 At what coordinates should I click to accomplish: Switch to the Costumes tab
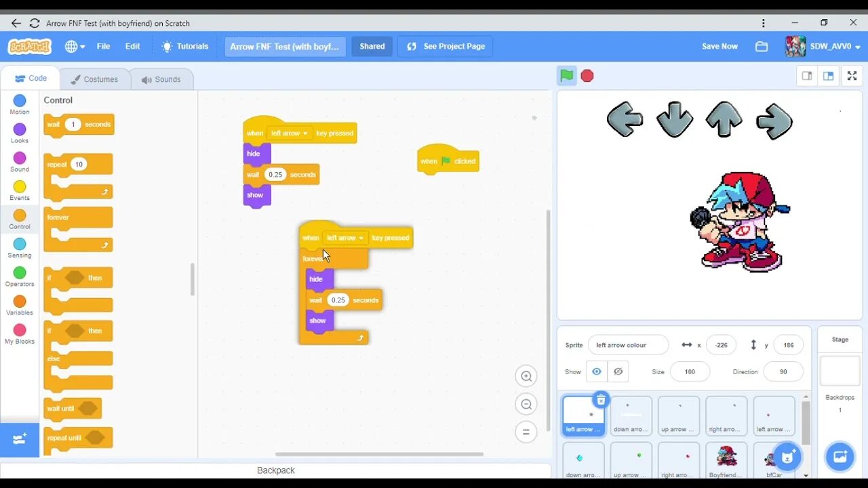point(94,79)
